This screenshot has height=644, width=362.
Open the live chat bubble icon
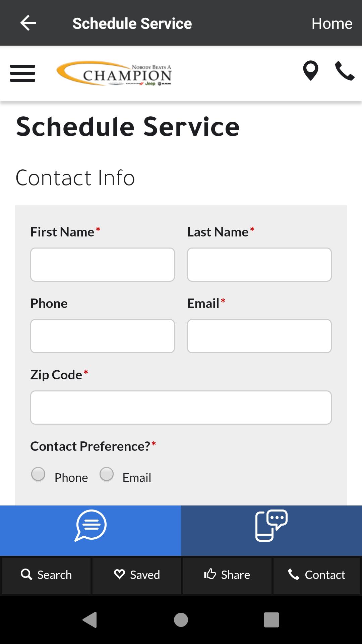[x=90, y=526]
